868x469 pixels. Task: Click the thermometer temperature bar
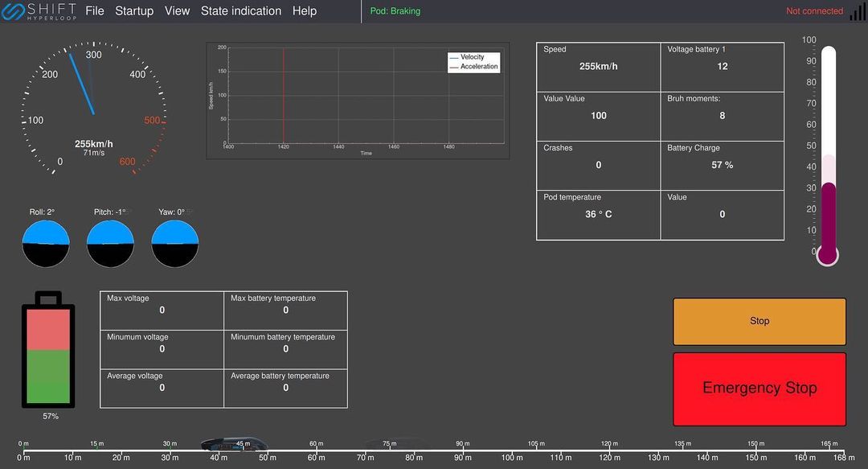coord(828,153)
